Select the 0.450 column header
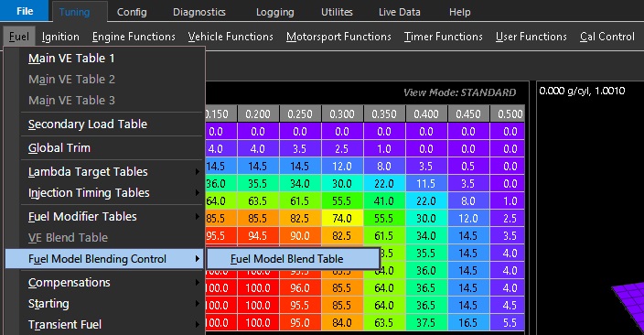This screenshot has height=335, width=644. click(x=468, y=113)
